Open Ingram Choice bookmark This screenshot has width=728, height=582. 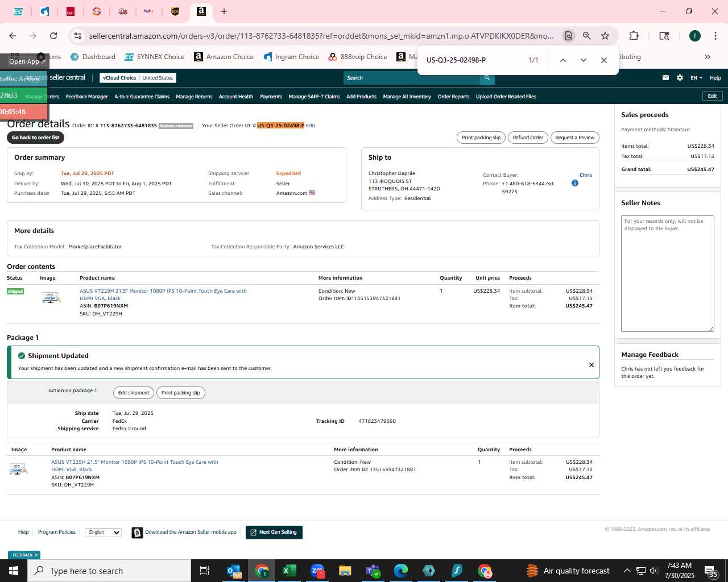click(292, 57)
